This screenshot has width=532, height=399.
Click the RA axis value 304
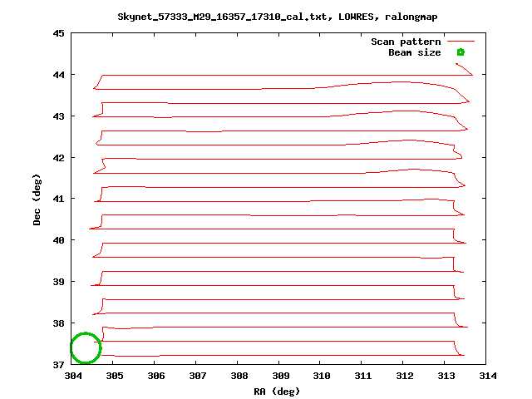point(73,376)
